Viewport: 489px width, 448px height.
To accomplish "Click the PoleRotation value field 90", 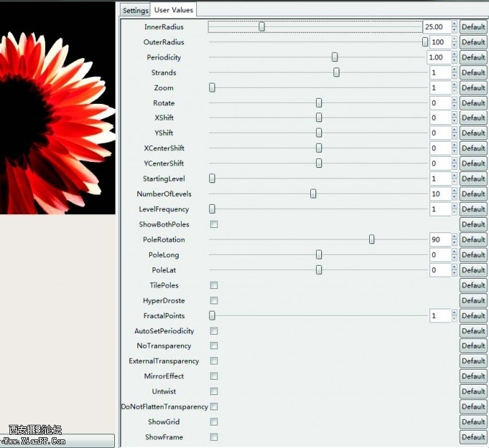I will (x=440, y=240).
